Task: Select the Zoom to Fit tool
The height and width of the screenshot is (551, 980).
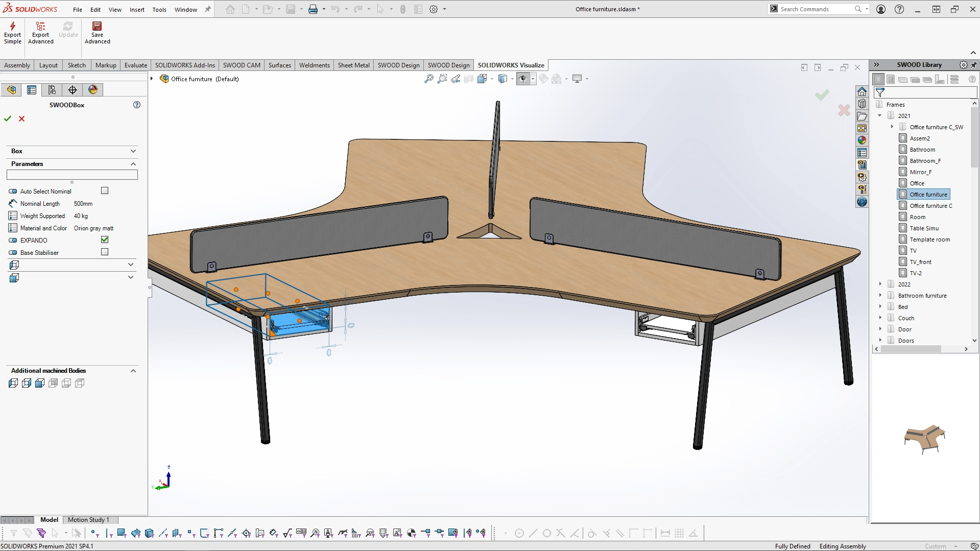Action: pyautogui.click(x=428, y=79)
